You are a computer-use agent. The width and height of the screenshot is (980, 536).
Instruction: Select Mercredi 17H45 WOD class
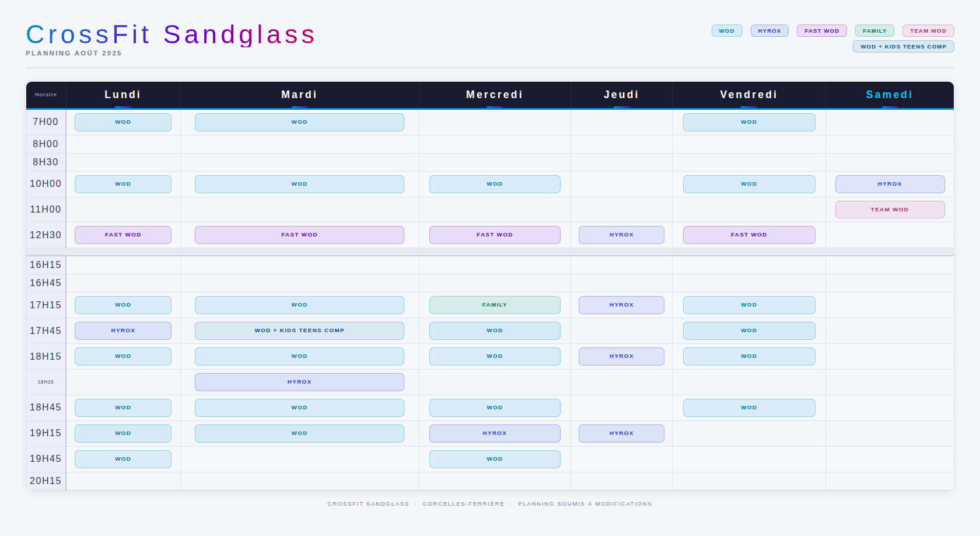495,331
